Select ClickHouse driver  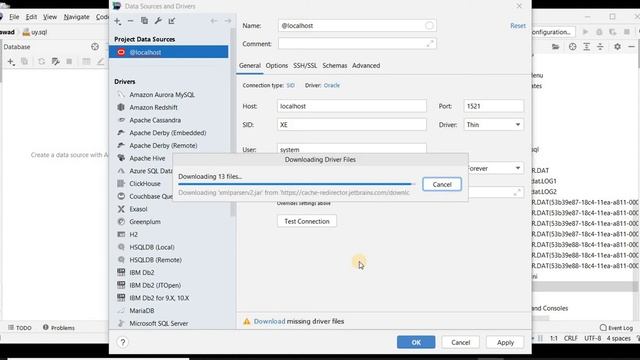tap(144, 183)
